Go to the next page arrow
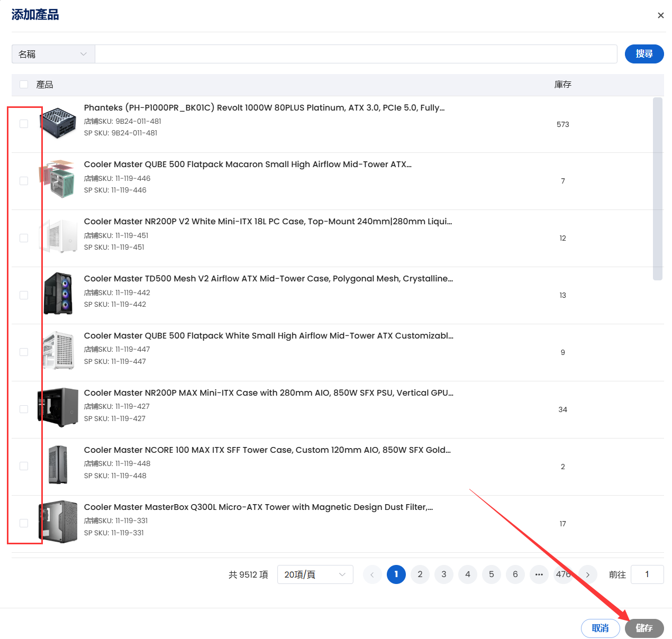This screenshot has width=672, height=639. 587,574
